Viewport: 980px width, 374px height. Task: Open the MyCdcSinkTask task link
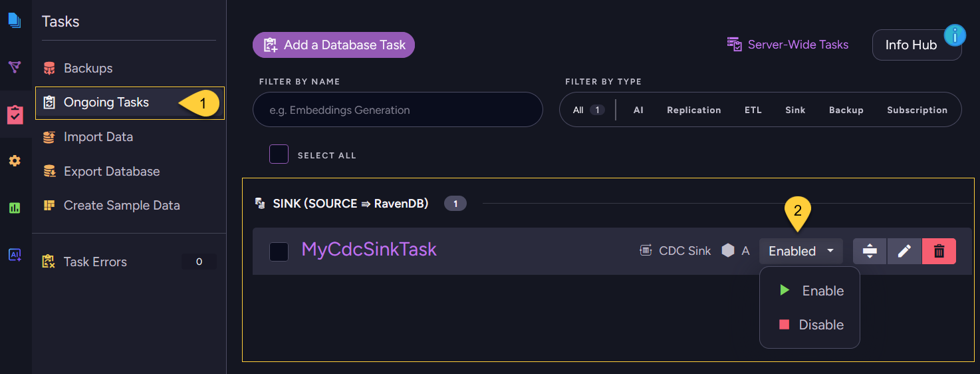click(369, 250)
